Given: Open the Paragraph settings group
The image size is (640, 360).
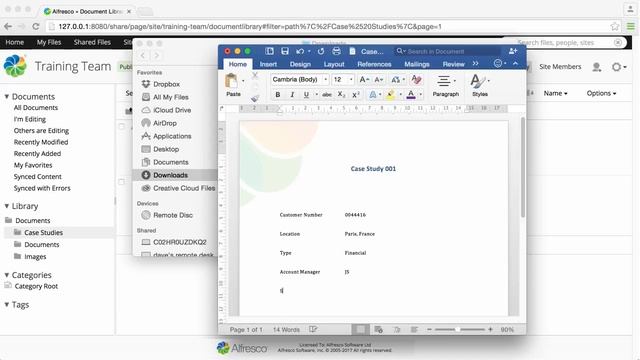Looking at the screenshot, I should click(x=446, y=86).
